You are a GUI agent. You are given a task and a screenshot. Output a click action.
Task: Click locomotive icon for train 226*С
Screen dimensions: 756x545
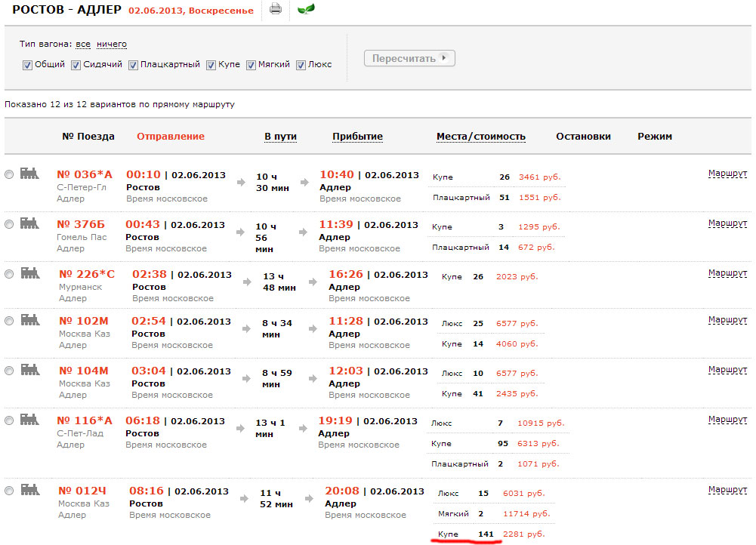29,273
